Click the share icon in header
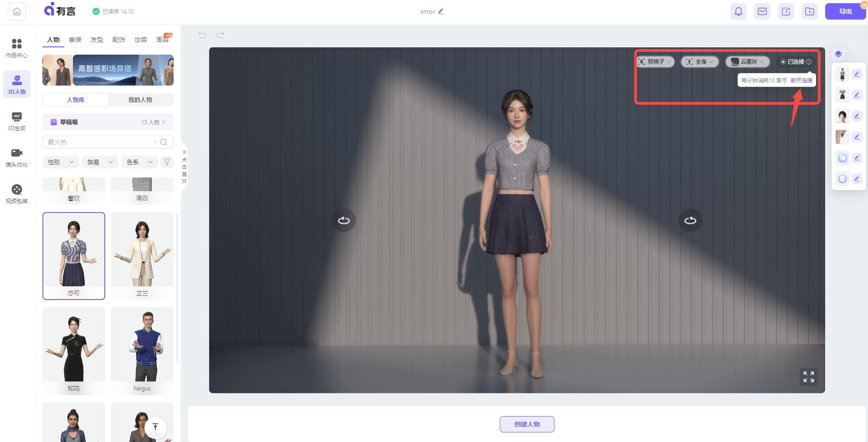The height and width of the screenshot is (442, 868). (786, 11)
